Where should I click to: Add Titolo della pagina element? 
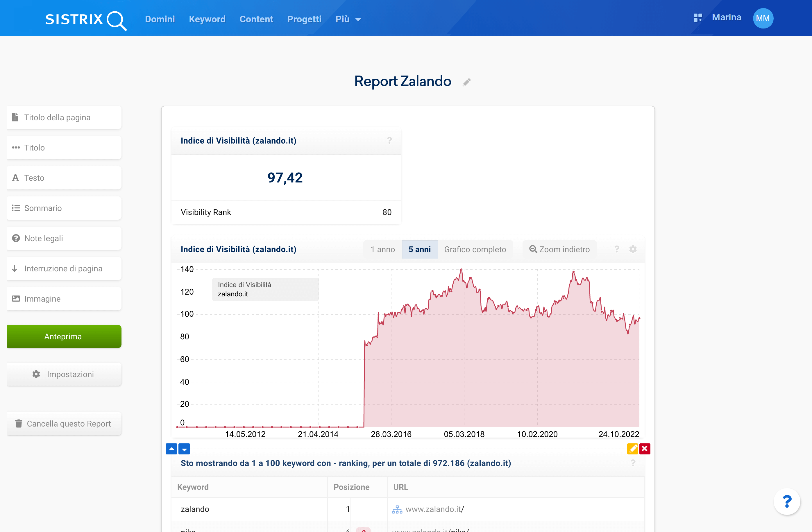pyautogui.click(x=64, y=117)
